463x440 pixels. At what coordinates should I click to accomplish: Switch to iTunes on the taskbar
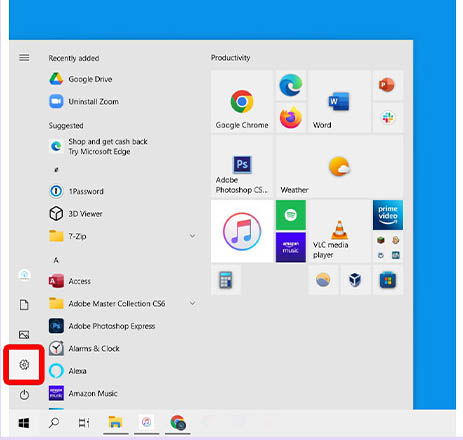(146, 423)
